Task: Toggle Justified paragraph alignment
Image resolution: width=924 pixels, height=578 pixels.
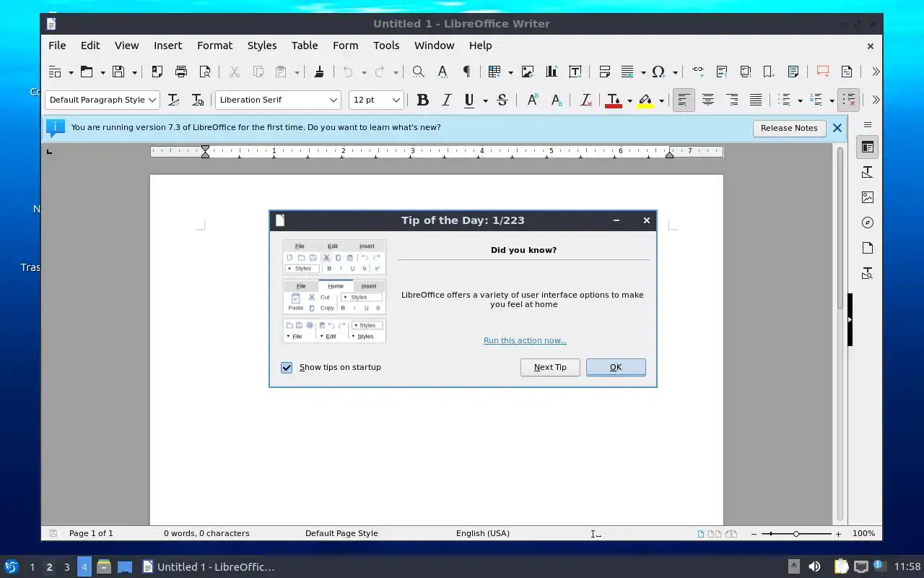Action: (x=756, y=100)
